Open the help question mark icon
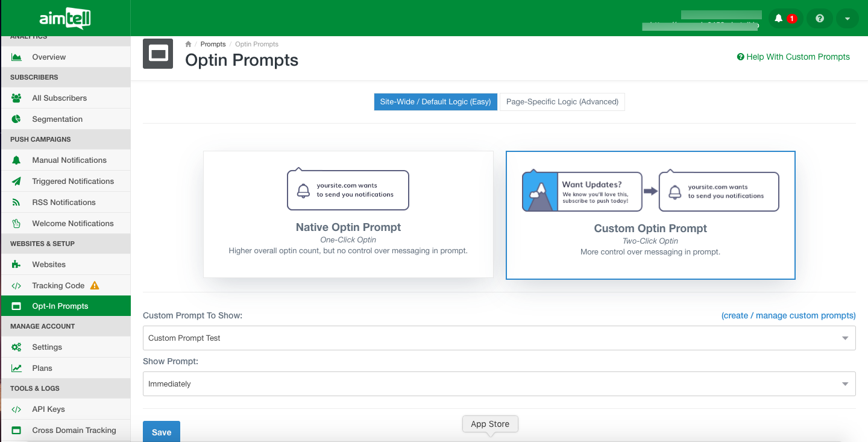This screenshot has width=868, height=442. coord(819,19)
